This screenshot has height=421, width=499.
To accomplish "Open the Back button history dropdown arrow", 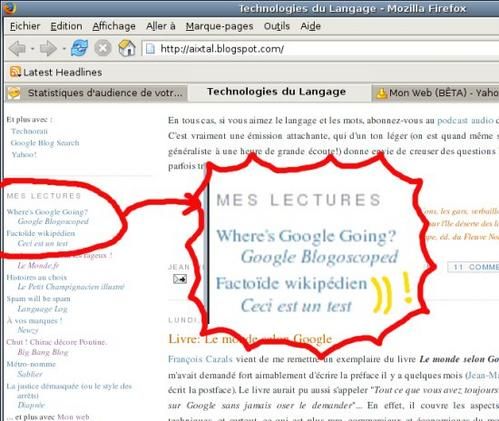I will (x=32, y=49).
